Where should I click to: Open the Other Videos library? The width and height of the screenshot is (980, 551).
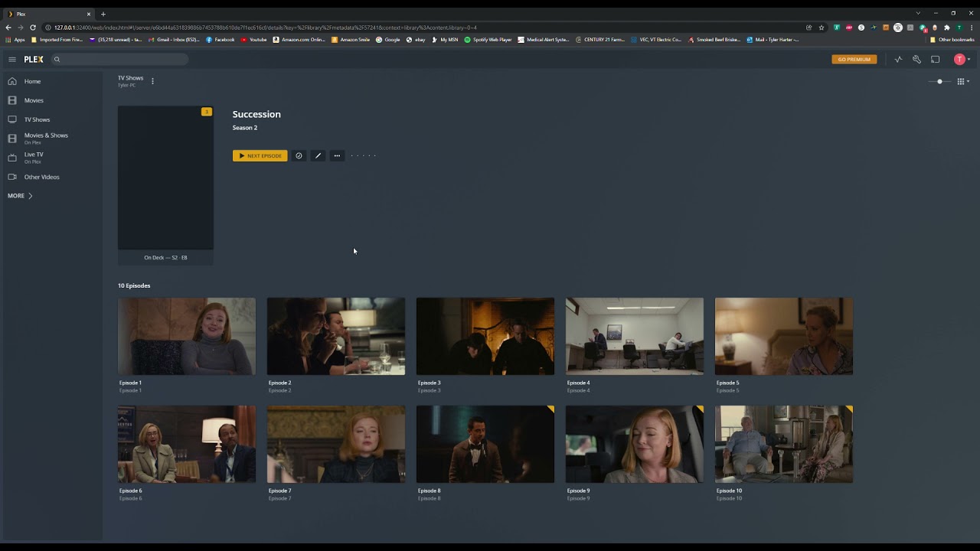tap(41, 177)
